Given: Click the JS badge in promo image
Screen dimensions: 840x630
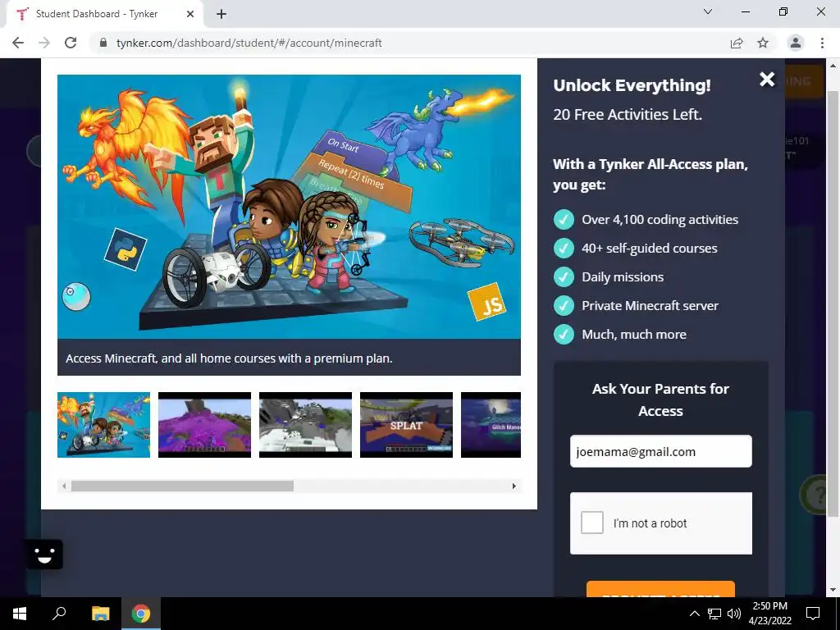Looking at the screenshot, I should click(486, 302).
